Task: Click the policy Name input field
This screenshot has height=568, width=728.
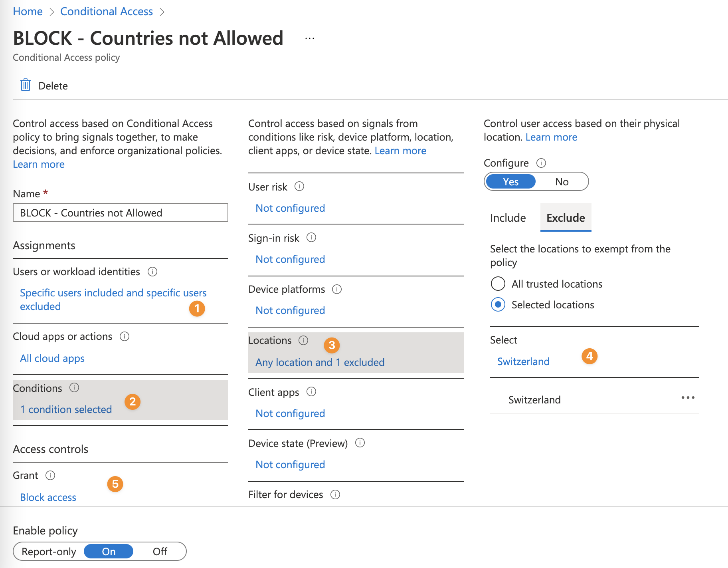Action: pos(121,213)
